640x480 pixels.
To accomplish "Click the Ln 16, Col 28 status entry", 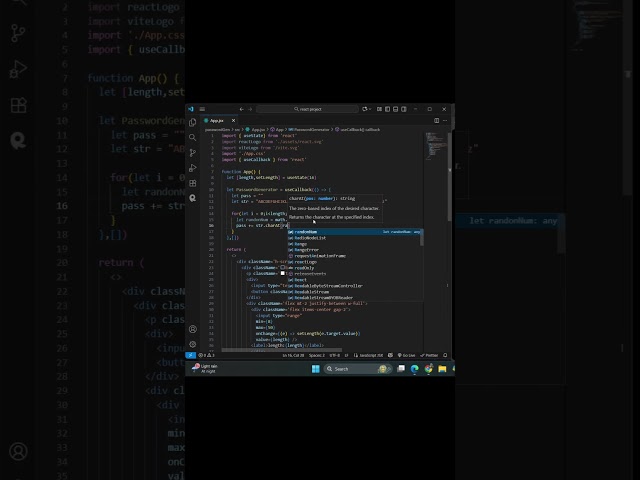I will pos(293,355).
